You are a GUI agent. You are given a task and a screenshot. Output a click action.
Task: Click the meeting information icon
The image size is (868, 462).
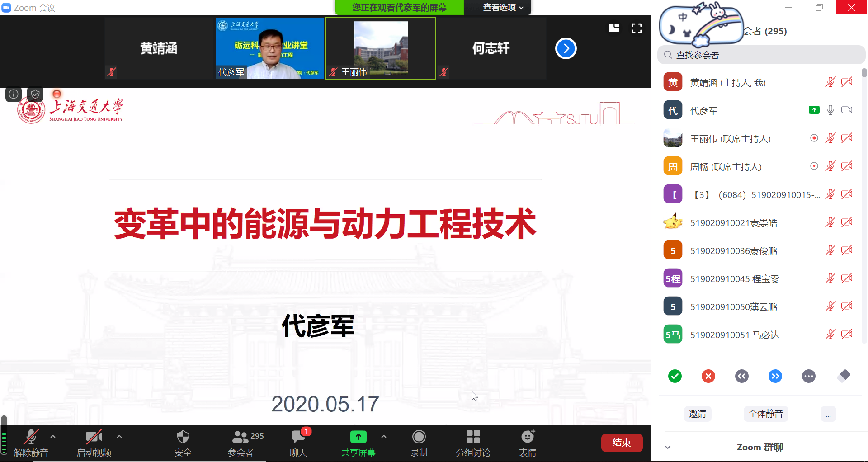click(x=14, y=94)
